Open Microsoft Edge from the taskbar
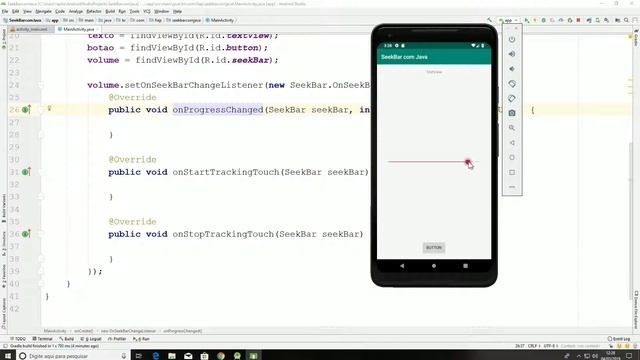640x360 pixels. click(x=156, y=356)
